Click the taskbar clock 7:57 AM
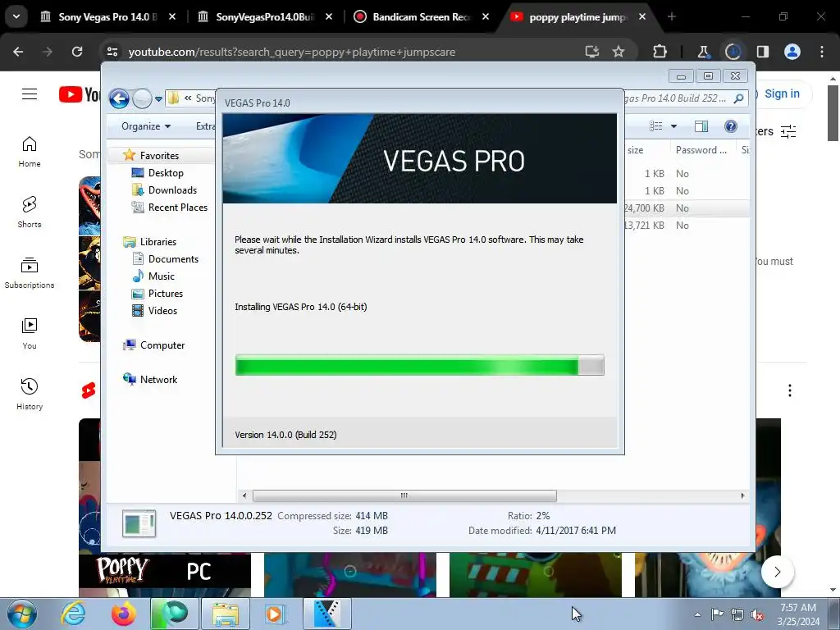Image resolution: width=840 pixels, height=630 pixels. (798, 608)
